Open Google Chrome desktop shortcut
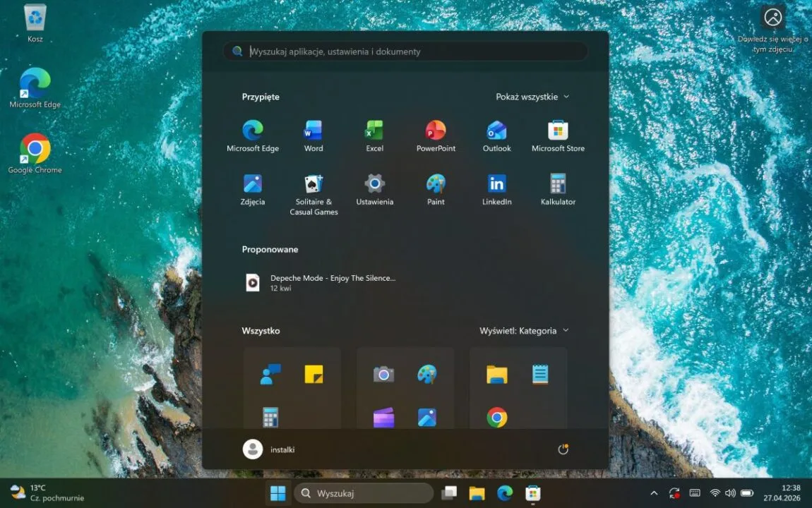Viewport: 812px width, 508px height. [35, 150]
